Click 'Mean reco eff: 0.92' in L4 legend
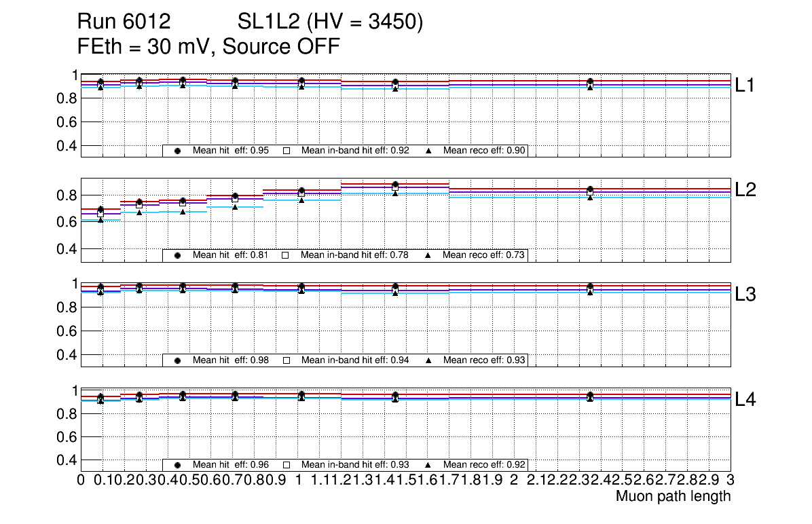 click(x=485, y=465)
